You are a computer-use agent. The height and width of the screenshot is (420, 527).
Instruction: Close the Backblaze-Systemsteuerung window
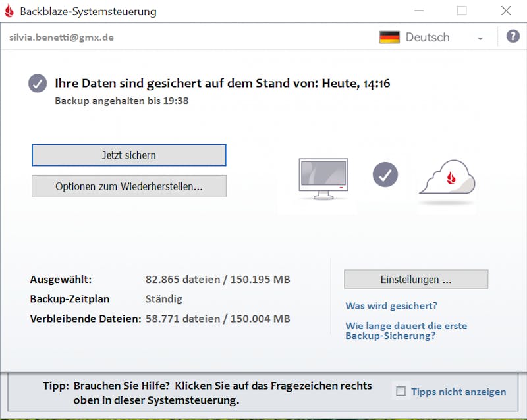coord(506,11)
